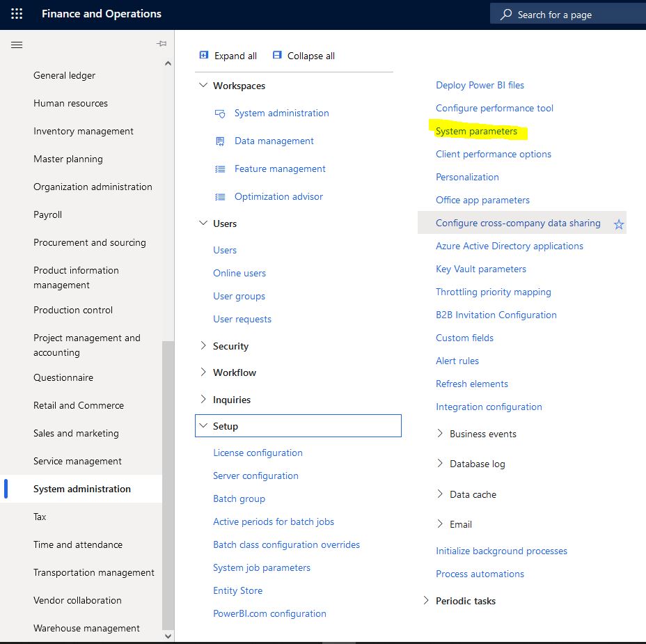Open the General ledger module
This screenshot has height=644, width=646.
(64, 75)
